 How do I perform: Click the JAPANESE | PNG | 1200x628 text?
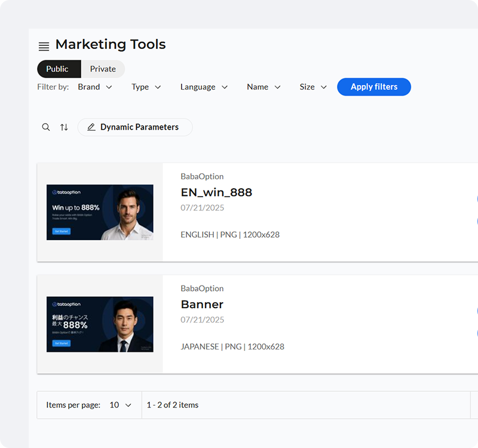(x=232, y=346)
